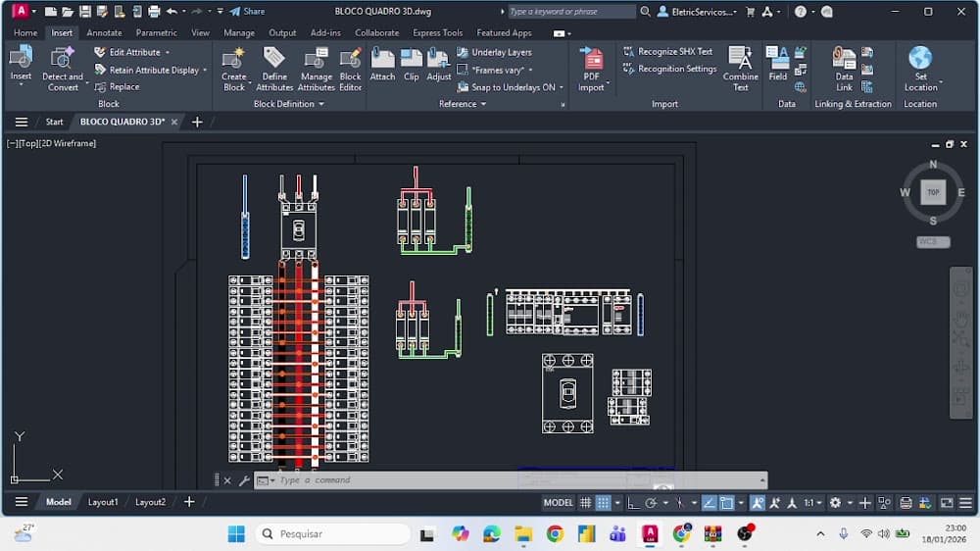Toggle show annotation objects
The image size is (980, 551).
(x=758, y=502)
